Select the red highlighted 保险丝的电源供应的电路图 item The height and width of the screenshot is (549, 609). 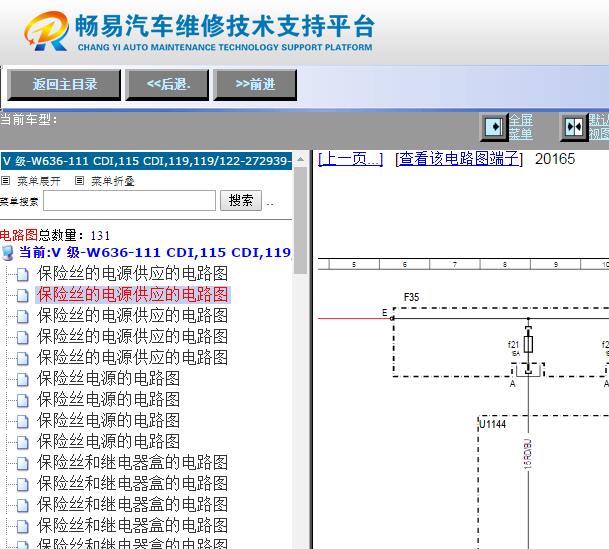point(132,295)
